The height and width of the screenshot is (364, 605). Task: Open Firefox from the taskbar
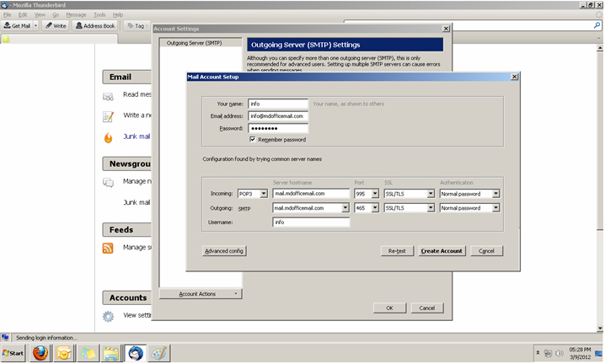tap(40, 354)
